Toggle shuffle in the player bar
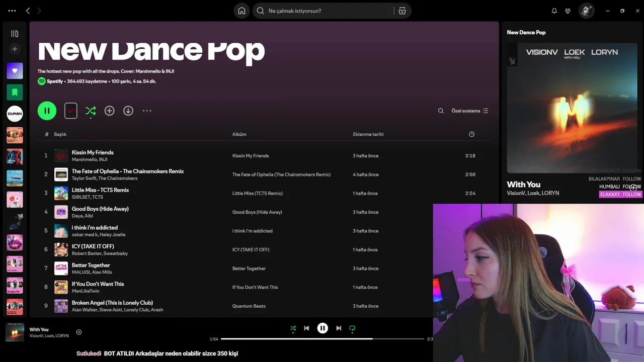This screenshot has width=644, height=362. click(293, 328)
